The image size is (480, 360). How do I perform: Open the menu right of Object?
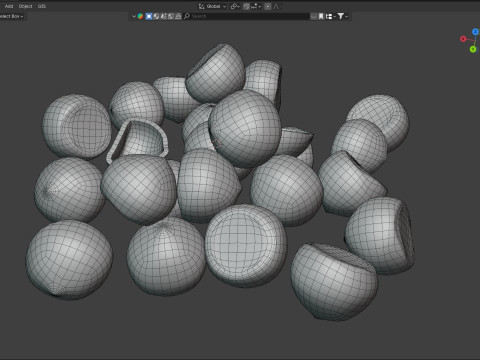pyautogui.click(x=42, y=6)
